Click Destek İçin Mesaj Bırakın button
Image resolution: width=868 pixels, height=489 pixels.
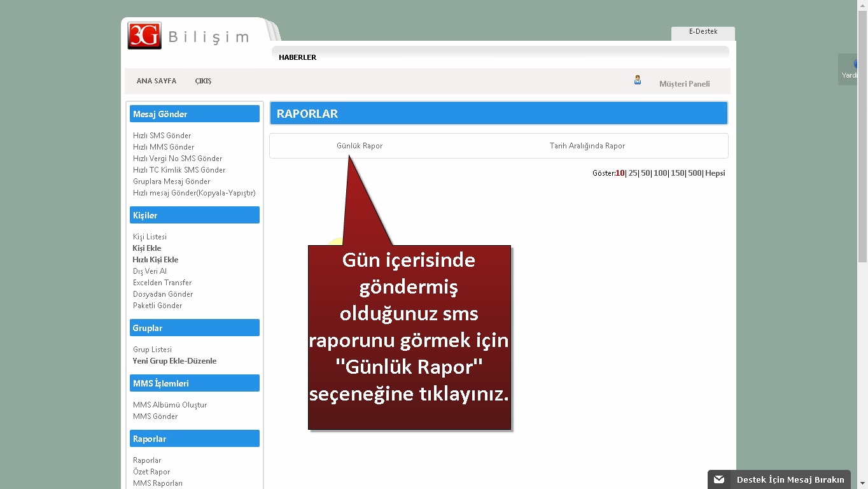pos(790,479)
